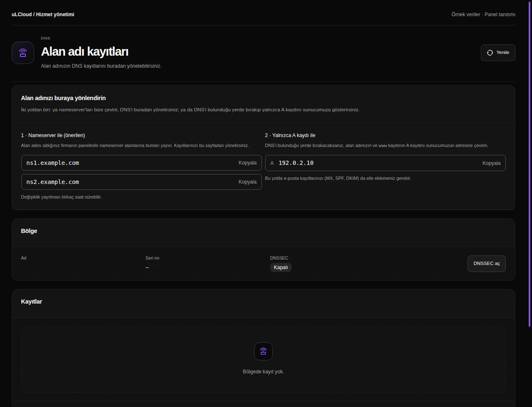
Task: Click the 192.0.2.10 IP address value
Action: tap(296, 163)
